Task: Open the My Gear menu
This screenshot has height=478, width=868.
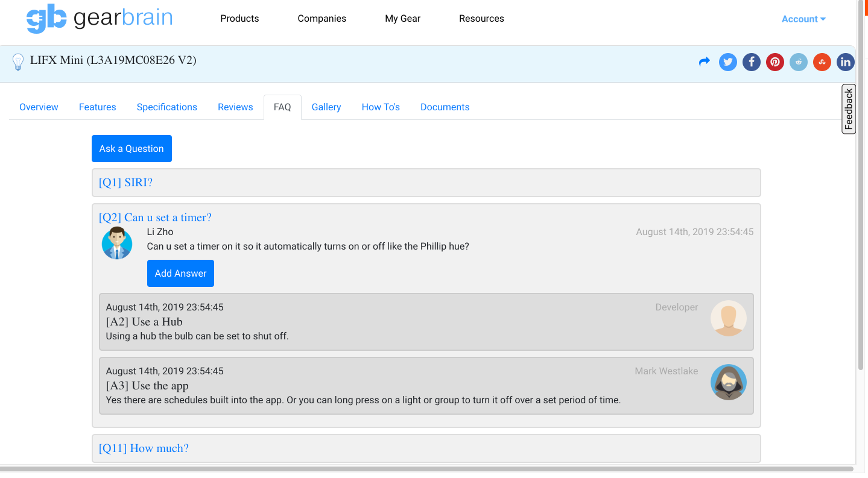Action: [403, 19]
